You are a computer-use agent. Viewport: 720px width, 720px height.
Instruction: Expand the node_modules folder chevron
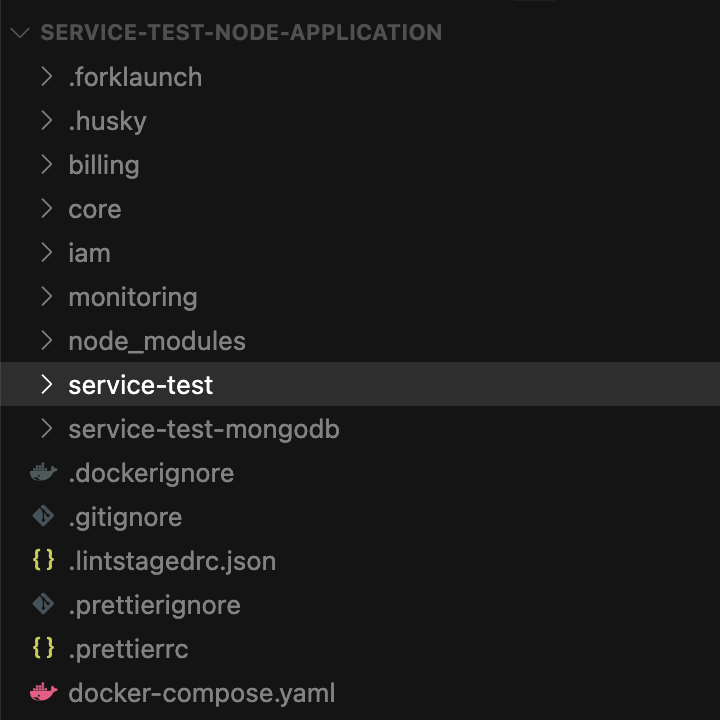tap(46, 341)
